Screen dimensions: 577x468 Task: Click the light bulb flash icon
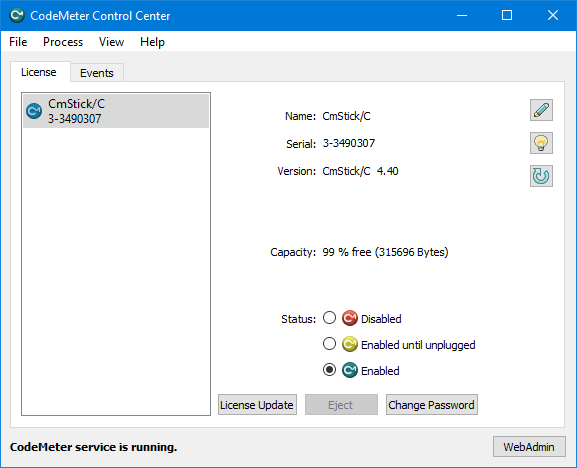541,143
